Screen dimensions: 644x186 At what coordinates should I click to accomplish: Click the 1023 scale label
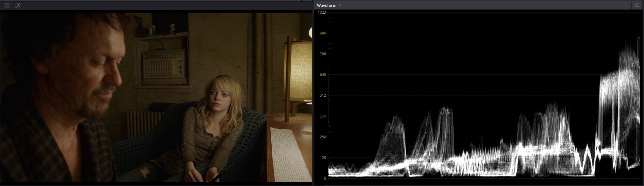point(322,12)
